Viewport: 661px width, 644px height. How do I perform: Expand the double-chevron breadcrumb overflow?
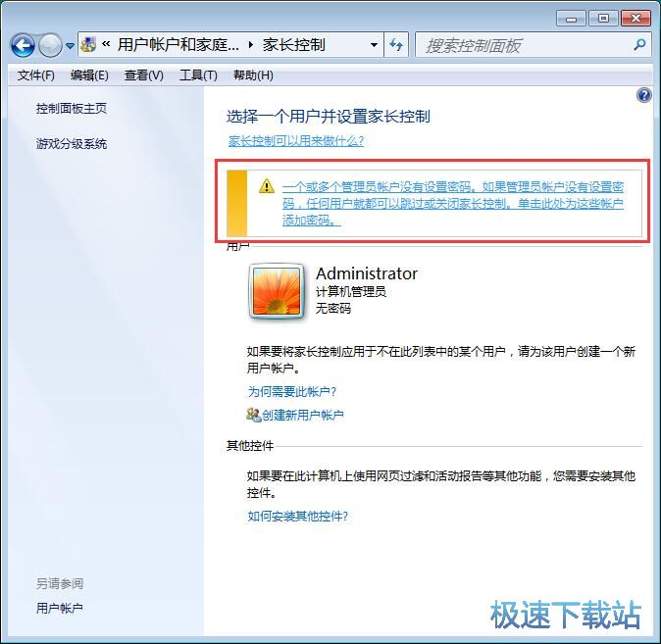tap(106, 44)
